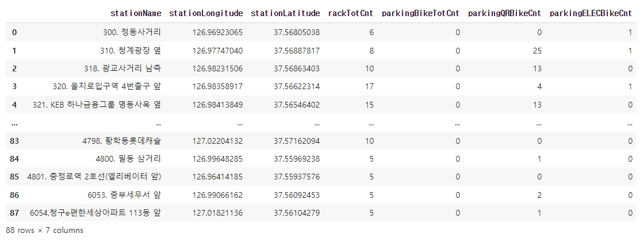The height and width of the screenshot is (241, 644).
Task: Click row index 83
Action: [x=14, y=141]
